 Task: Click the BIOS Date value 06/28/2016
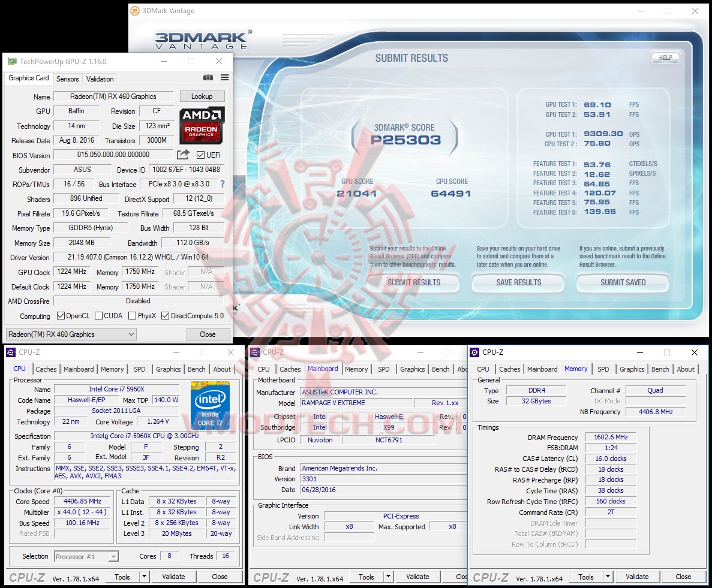coord(319,490)
